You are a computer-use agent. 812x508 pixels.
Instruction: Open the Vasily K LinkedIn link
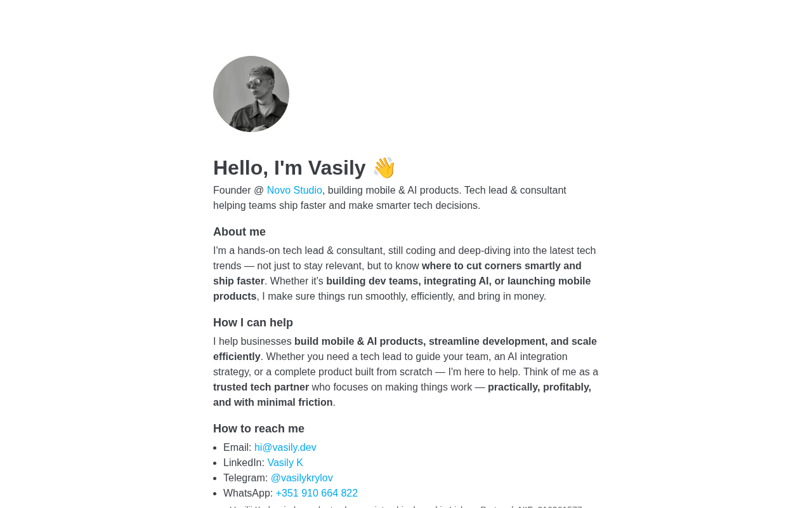(x=285, y=463)
